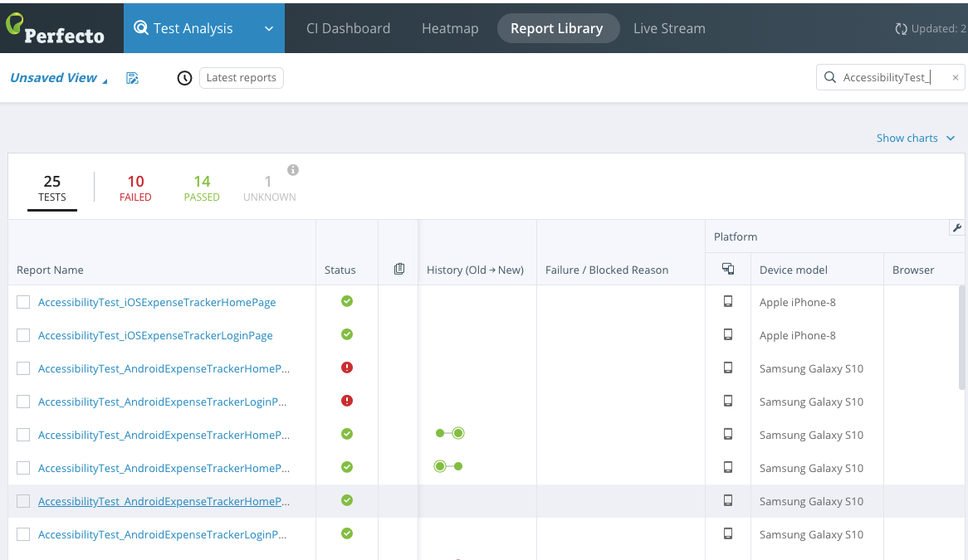
Task: Open column settings wrench icon
Action: (x=956, y=228)
